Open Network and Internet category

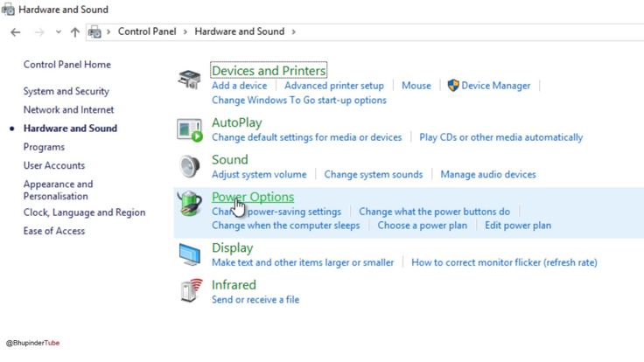[x=68, y=109]
